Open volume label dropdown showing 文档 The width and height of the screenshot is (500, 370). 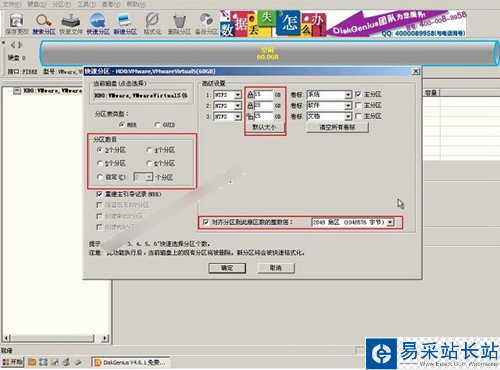pyautogui.click(x=348, y=116)
